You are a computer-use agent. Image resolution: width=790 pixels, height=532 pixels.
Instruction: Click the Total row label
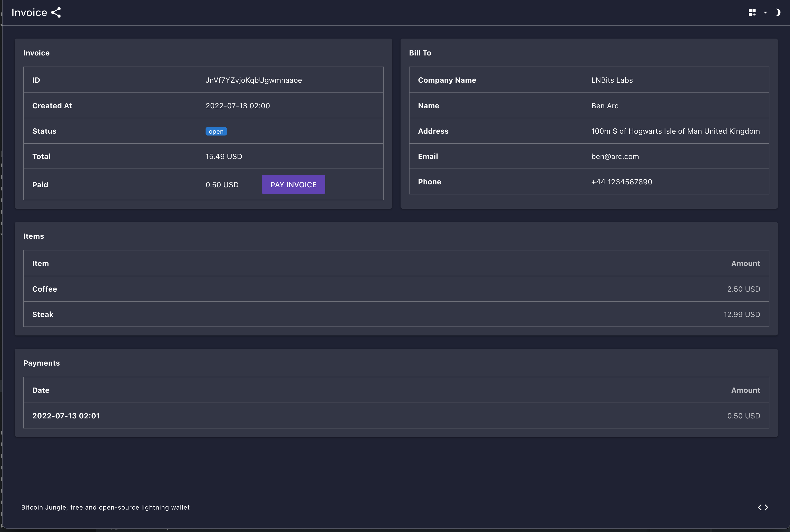[41, 156]
